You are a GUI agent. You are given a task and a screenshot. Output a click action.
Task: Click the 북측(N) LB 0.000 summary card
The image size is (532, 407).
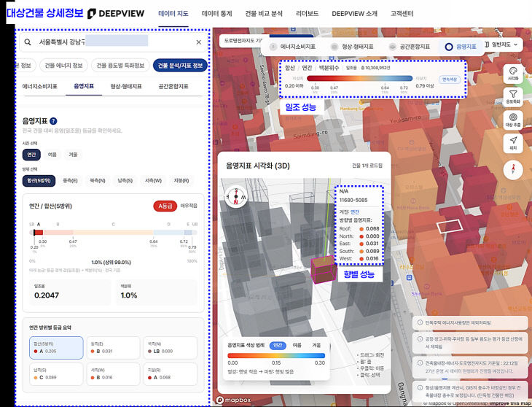point(171,348)
